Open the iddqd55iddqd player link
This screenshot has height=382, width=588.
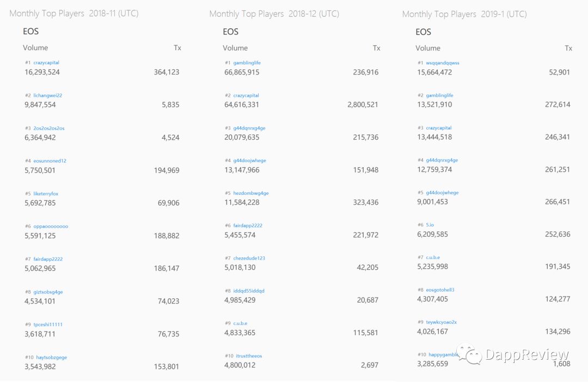(248, 291)
